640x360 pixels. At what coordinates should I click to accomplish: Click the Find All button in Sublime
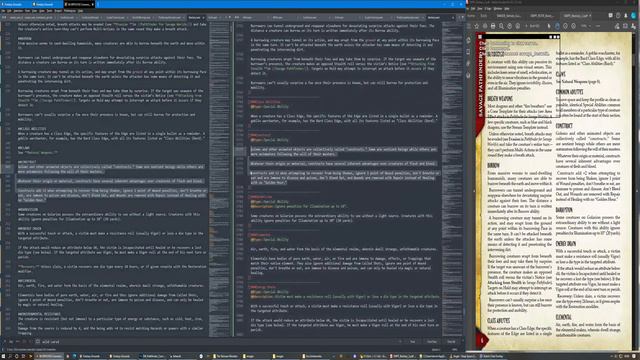click(x=451, y=342)
